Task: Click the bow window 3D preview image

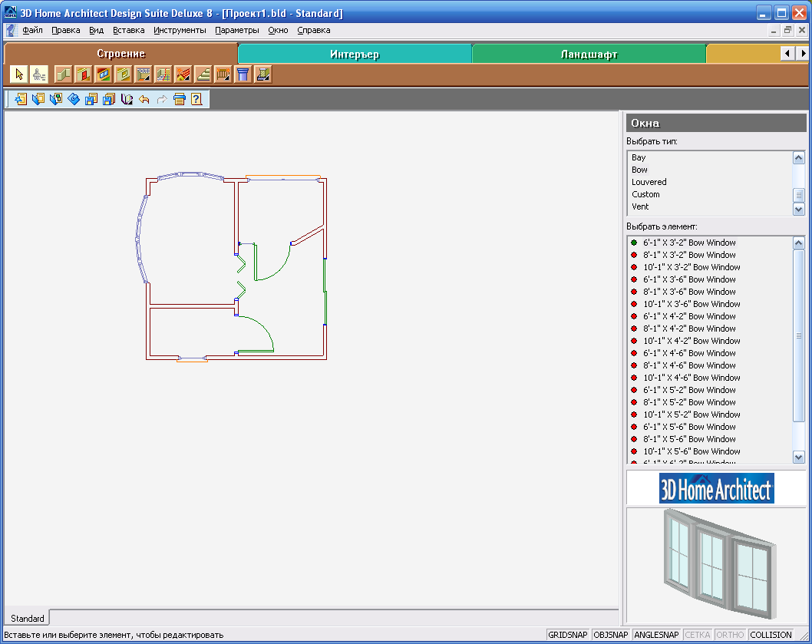Action: pos(716,564)
